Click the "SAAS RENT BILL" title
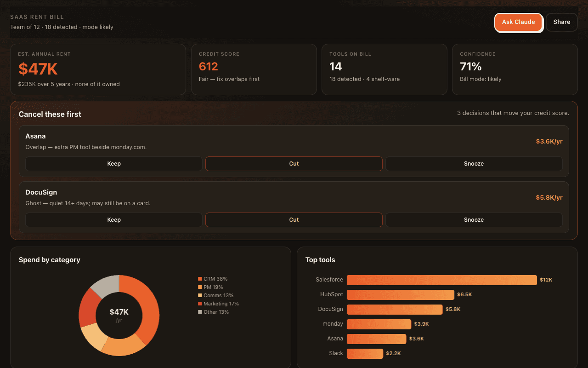 point(37,17)
